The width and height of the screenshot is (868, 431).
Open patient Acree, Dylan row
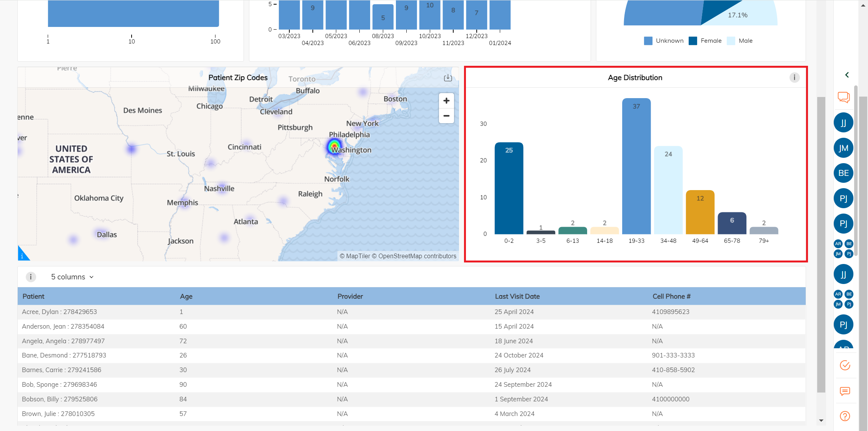click(59, 312)
